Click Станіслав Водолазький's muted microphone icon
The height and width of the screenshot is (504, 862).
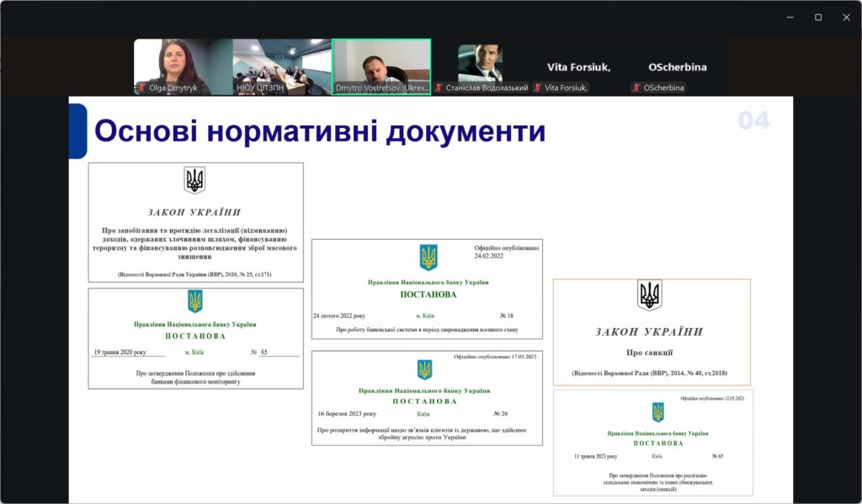[x=439, y=88]
